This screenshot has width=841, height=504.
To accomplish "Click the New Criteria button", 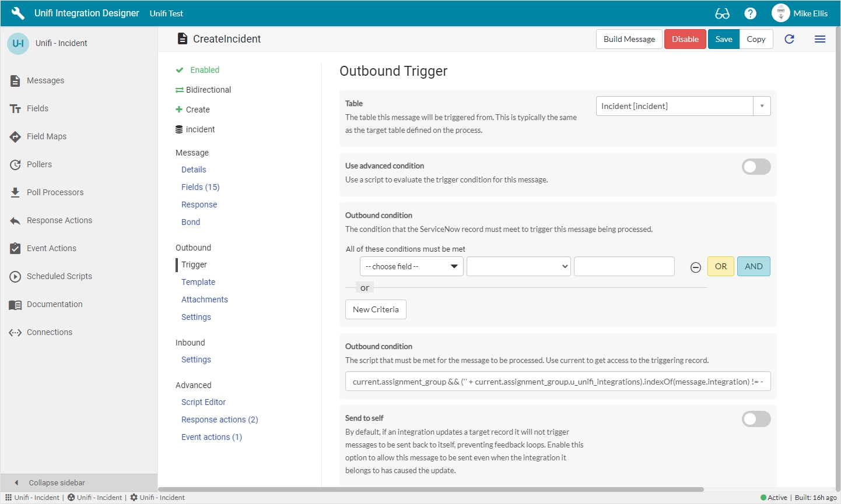I will tap(376, 309).
